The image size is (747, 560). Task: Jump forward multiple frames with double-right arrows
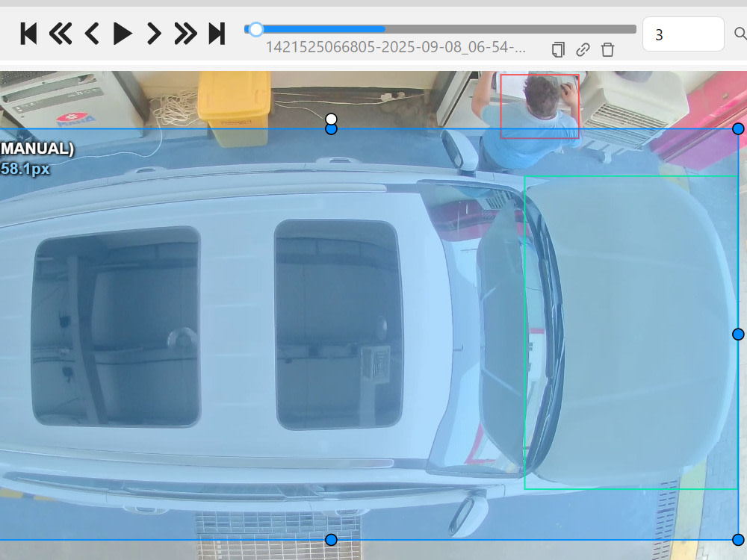click(185, 34)
